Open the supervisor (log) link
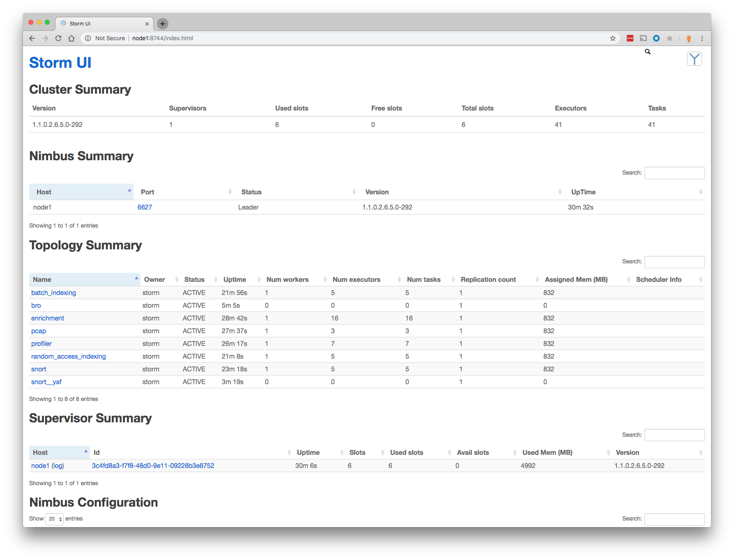The image size is (734, 560). coord(58,466)
